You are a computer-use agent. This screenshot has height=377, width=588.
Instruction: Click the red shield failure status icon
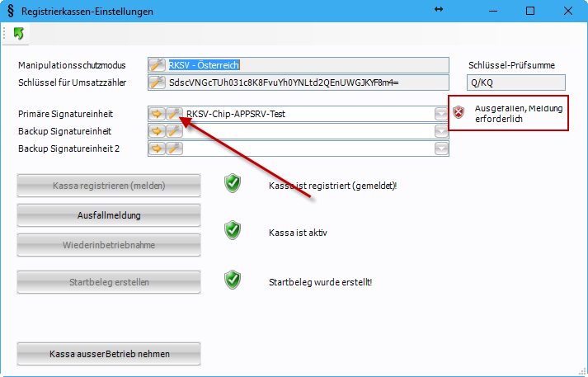(459, 113)
